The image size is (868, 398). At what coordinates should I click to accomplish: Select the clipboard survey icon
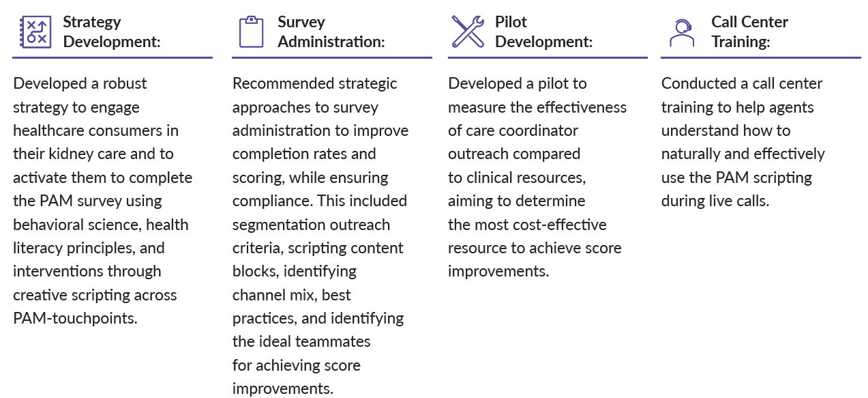[251, 31]
